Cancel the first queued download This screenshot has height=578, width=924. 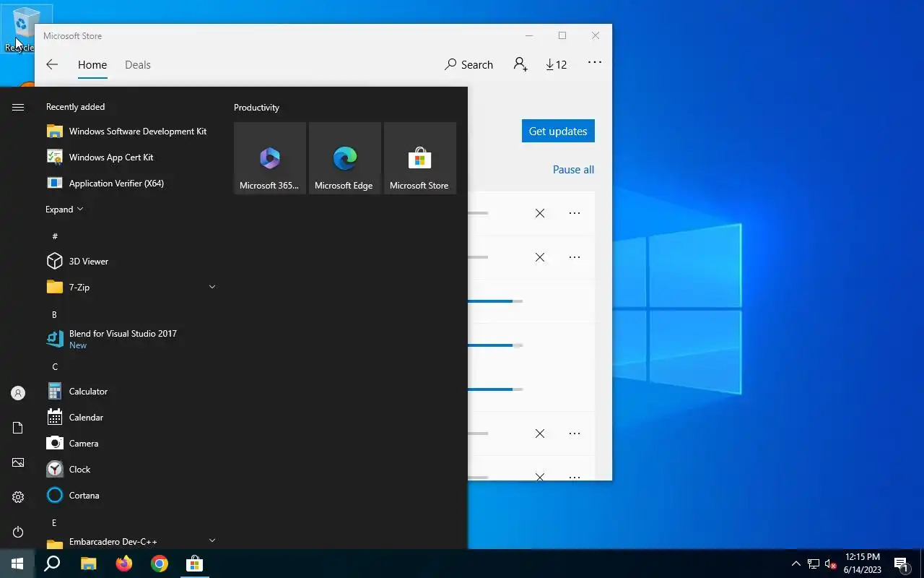coord(540,213)
